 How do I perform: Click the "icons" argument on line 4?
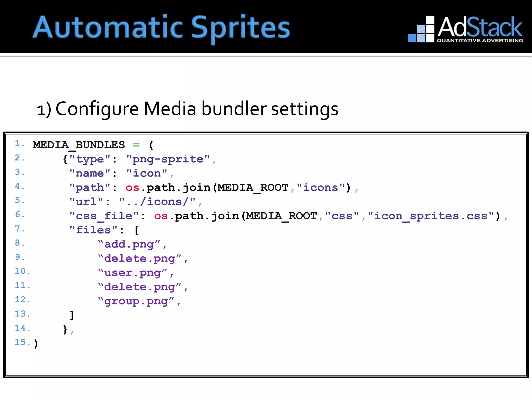[x=321, y=187]
